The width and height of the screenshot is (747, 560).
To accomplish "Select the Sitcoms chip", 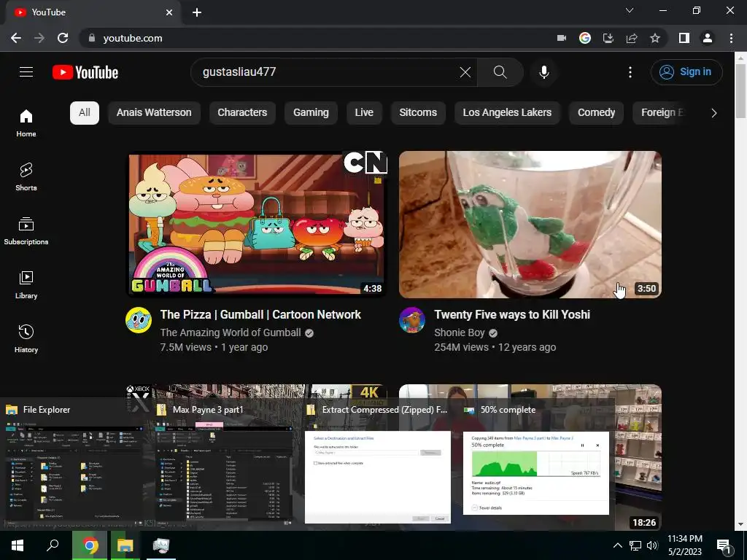I will (418, 113).
